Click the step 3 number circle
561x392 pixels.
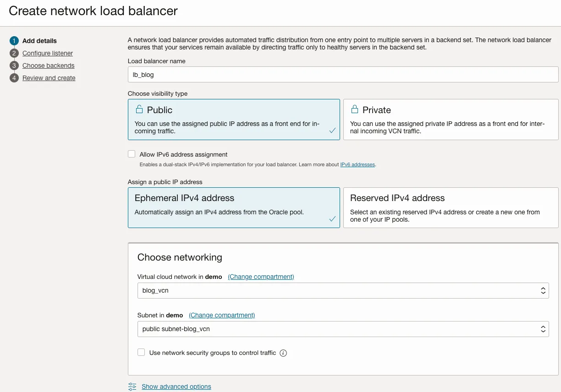[14, 65]
